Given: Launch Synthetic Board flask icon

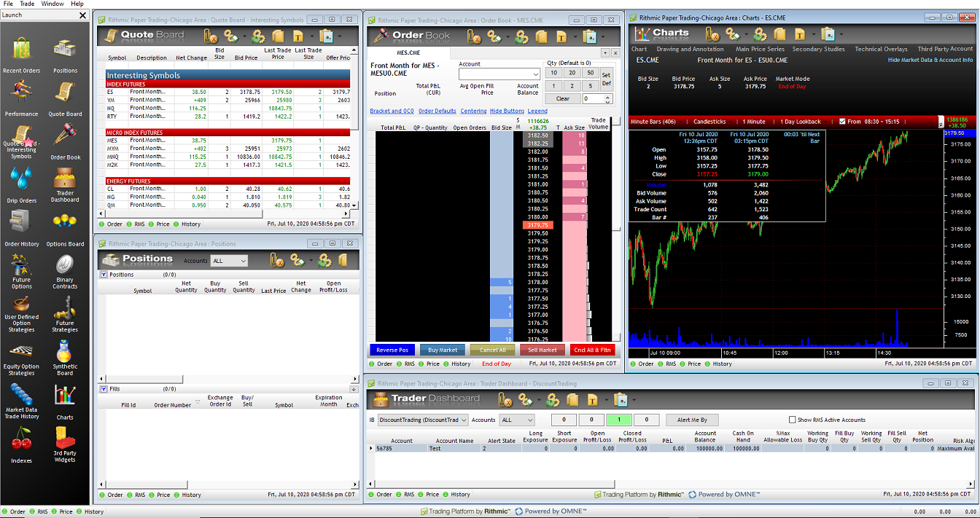Looking at the screenshot, I should [x=65, y=351].
